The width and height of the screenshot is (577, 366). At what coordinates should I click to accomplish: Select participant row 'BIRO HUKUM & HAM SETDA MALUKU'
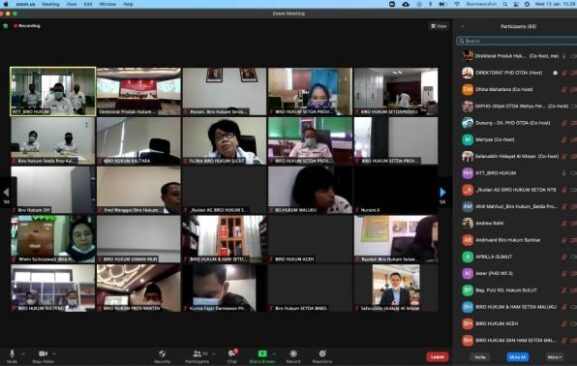(518, 307)
